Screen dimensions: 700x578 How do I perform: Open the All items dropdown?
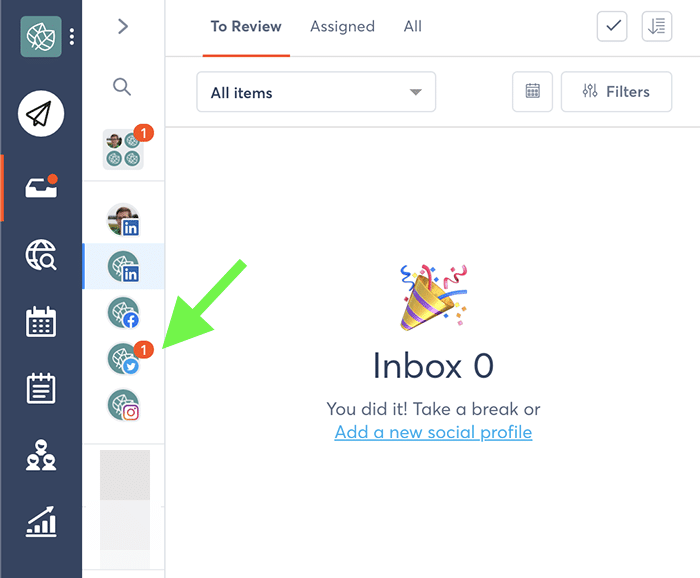(316, 92)
